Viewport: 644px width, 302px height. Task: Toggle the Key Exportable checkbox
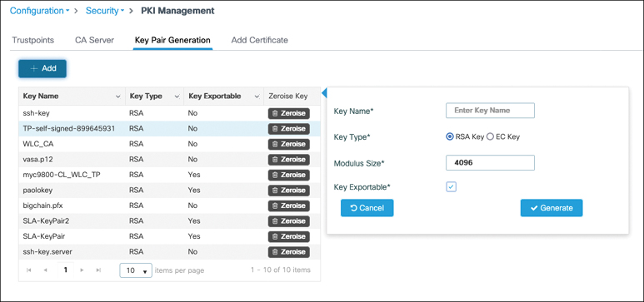click(452, 187)
